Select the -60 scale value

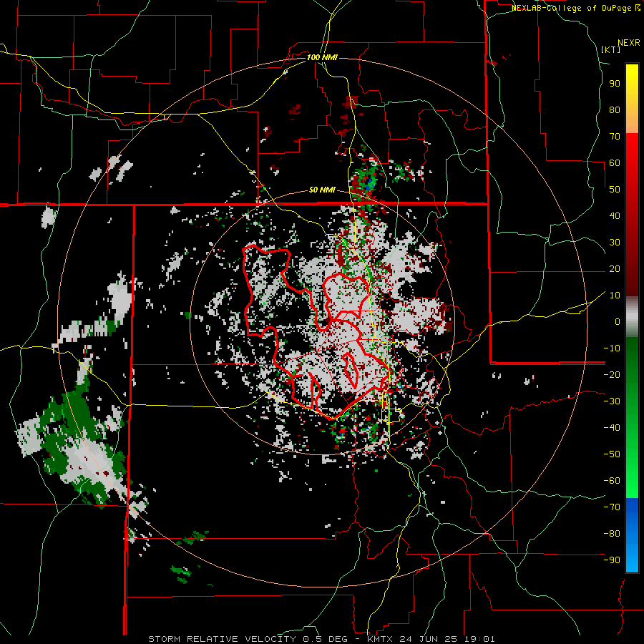tap(612, 481)
